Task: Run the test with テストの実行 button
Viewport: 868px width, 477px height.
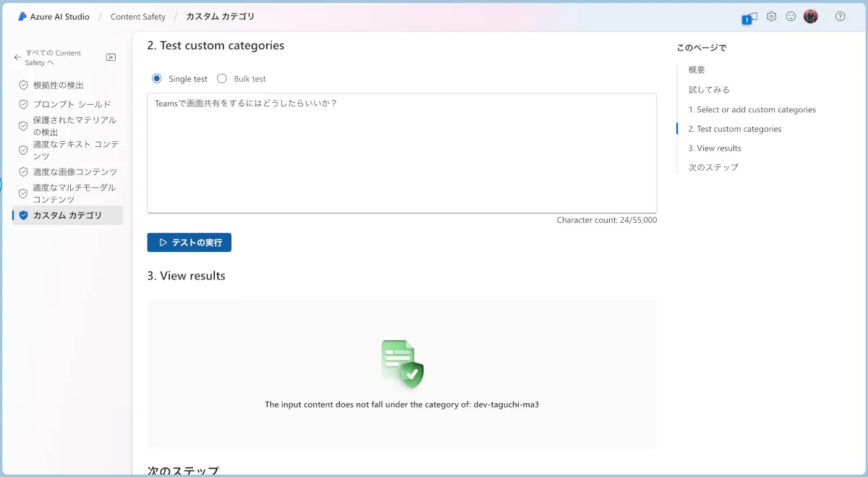Action: click(189, 242)
